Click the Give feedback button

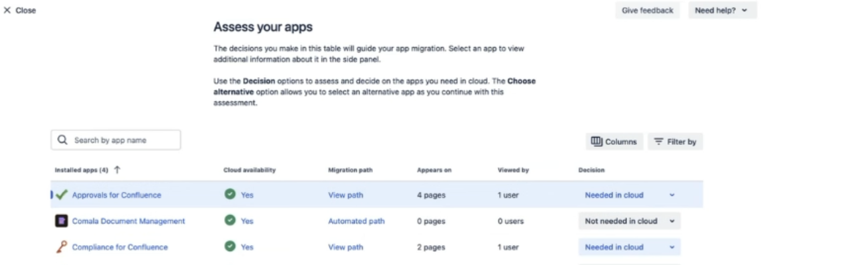647,11
